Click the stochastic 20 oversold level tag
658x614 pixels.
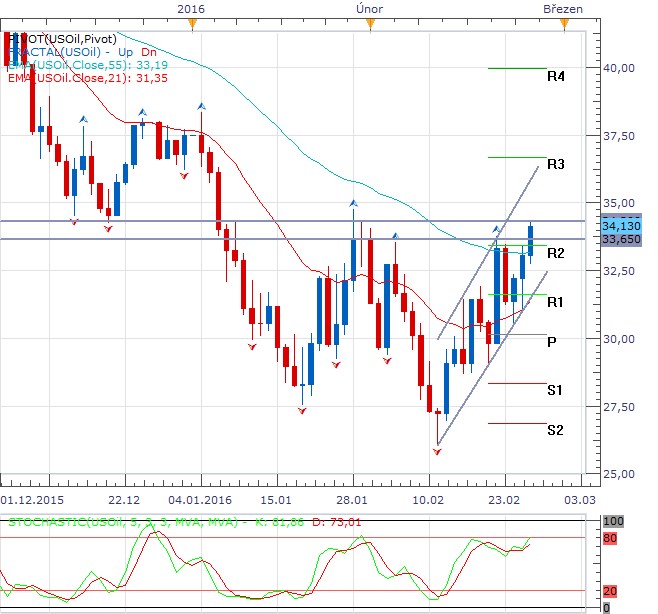pyautogui.click(x=610, y=591)
